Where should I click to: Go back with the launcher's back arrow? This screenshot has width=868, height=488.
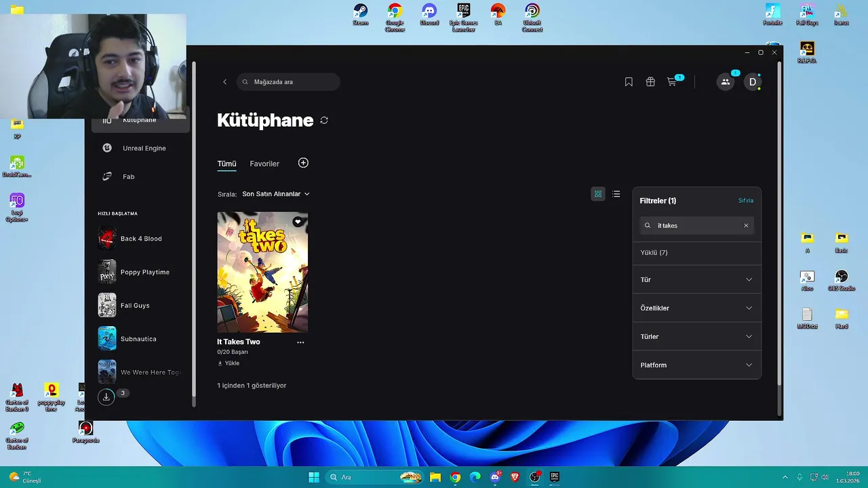pos(224,82)
